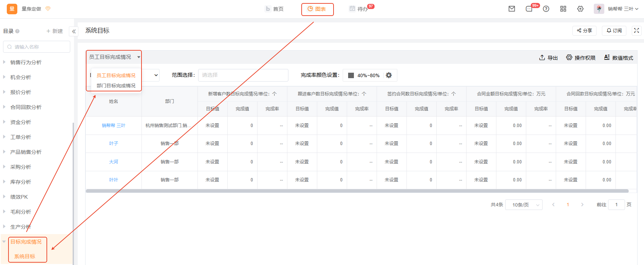Open the 10条/页 page size dropdown

[524, 205]
